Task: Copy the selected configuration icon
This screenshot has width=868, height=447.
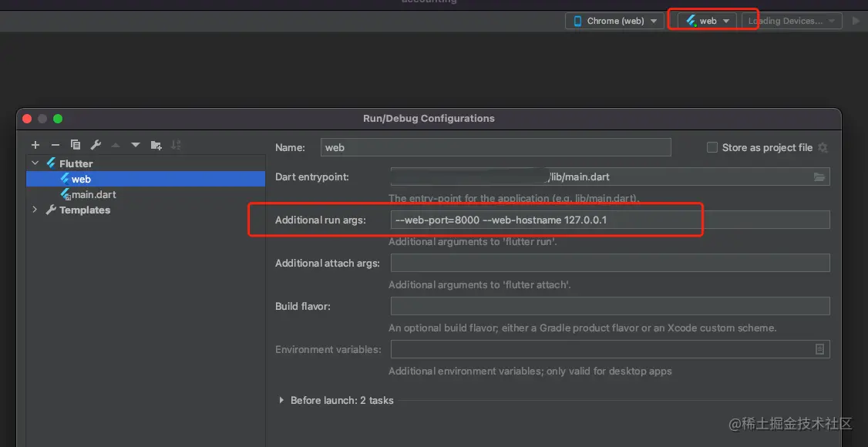Action: click(76, 145)
